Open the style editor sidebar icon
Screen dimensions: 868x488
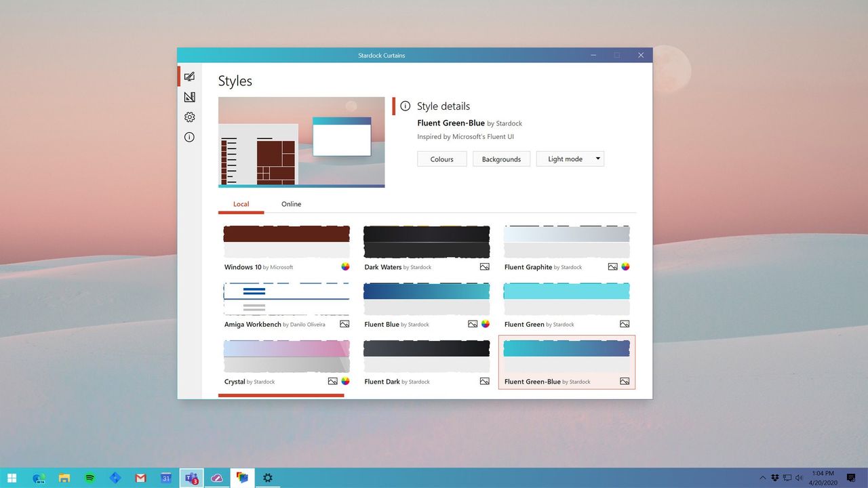[x=189, y=97]
